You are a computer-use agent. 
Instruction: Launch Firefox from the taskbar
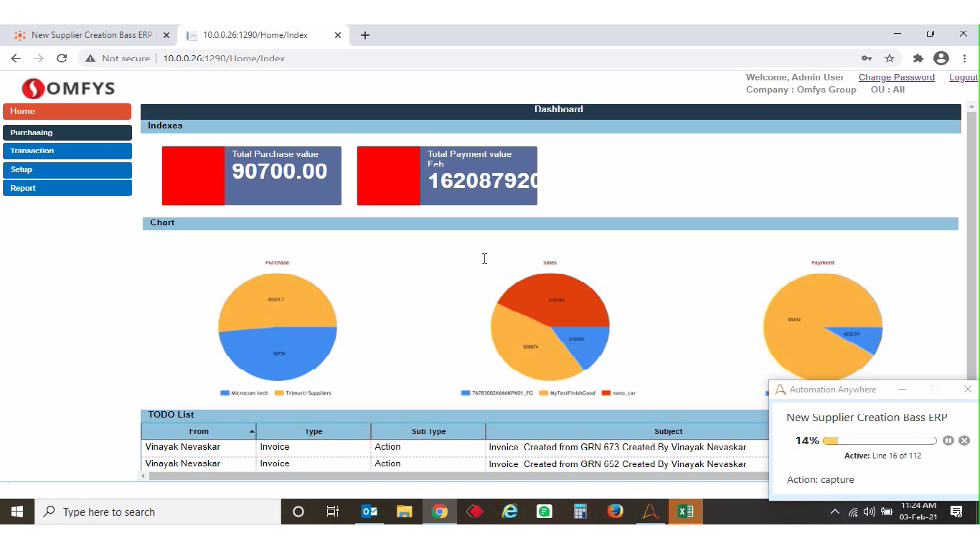coord(615,512)
